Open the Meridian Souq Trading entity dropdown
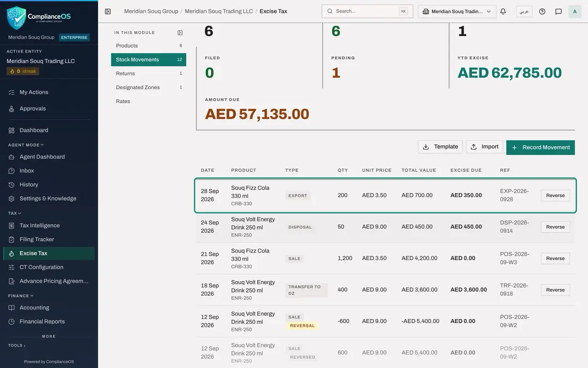The image size is (588, 368). pos(457,11)
